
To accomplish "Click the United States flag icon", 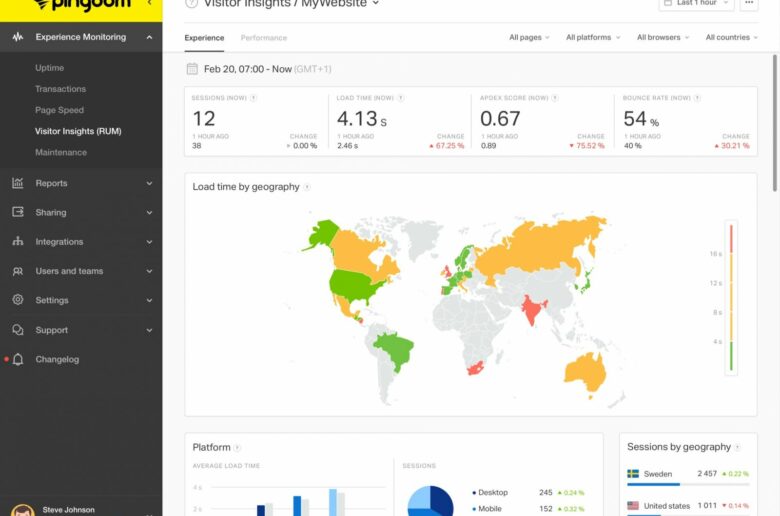I will 633,506.
